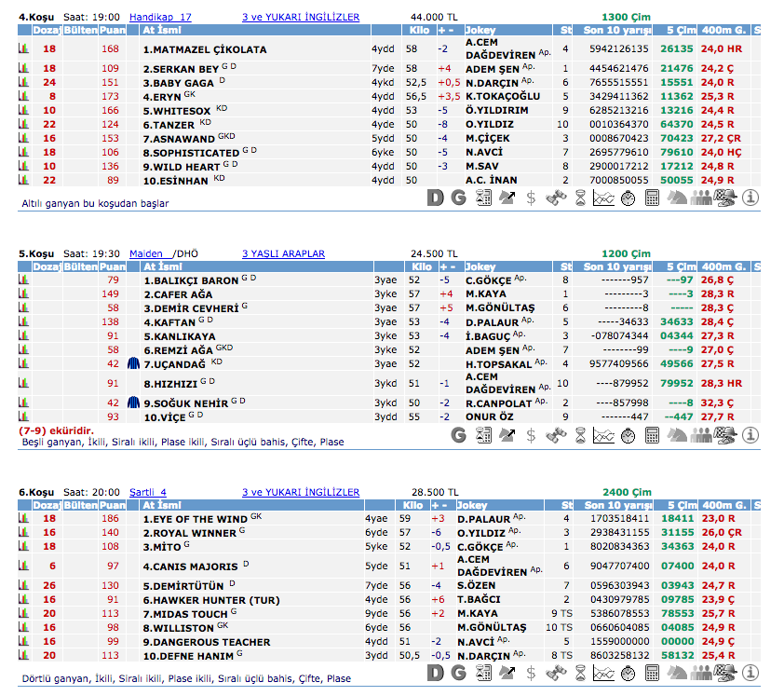Click the G icon in race 5 toolbar

tap(458, 434)
